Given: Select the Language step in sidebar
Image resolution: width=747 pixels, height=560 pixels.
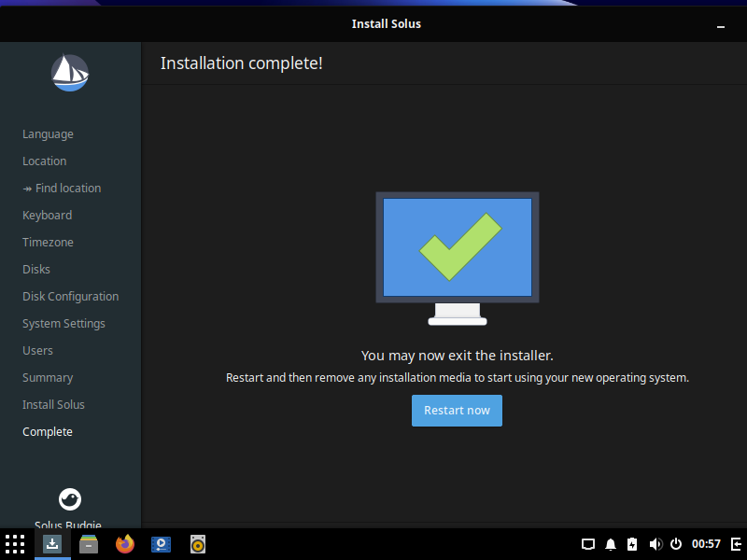Looking at the screenshot, I should [x=49, y=134].
